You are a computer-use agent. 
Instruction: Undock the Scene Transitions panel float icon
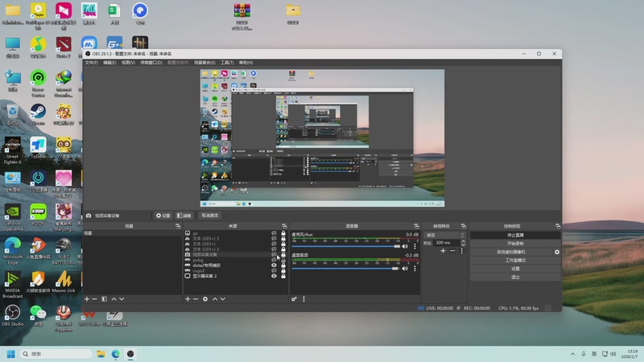[x=464, y=226]
